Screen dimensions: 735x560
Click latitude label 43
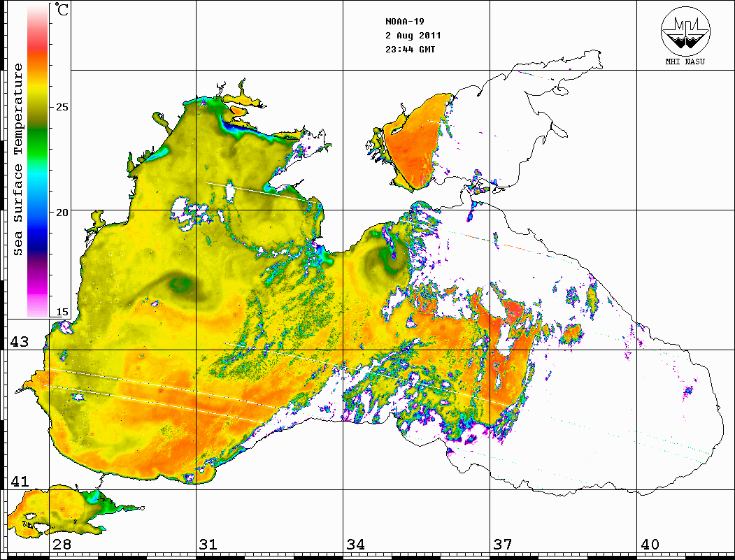(x=20, y=342)
